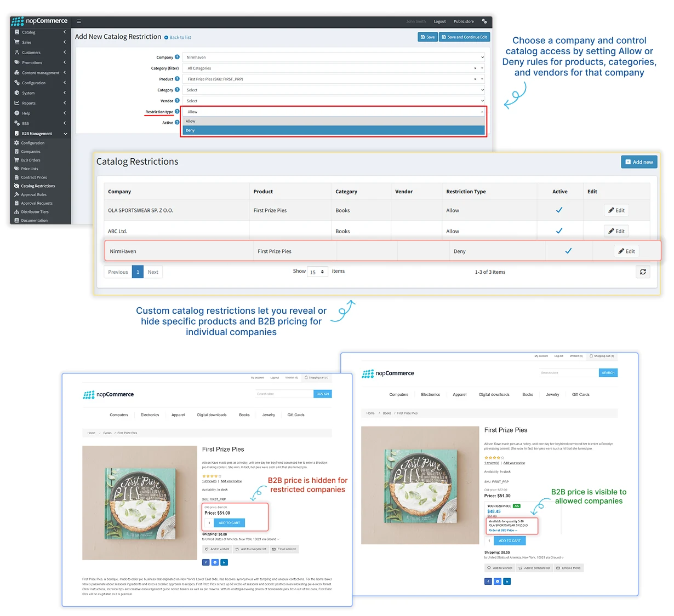This screenshot has width=674, height=616.
Task: Open Sales cart icon in admin sidebar
Action: click(17, 42)
